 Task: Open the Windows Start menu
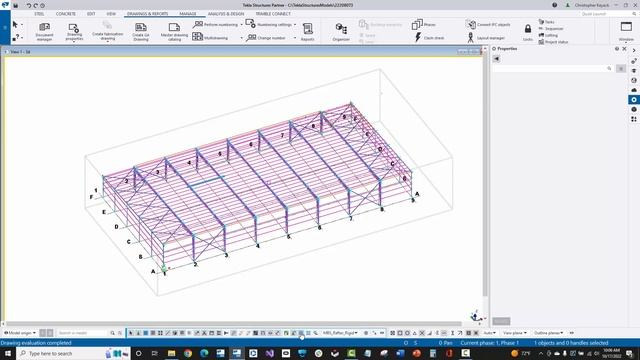(7, 353)
